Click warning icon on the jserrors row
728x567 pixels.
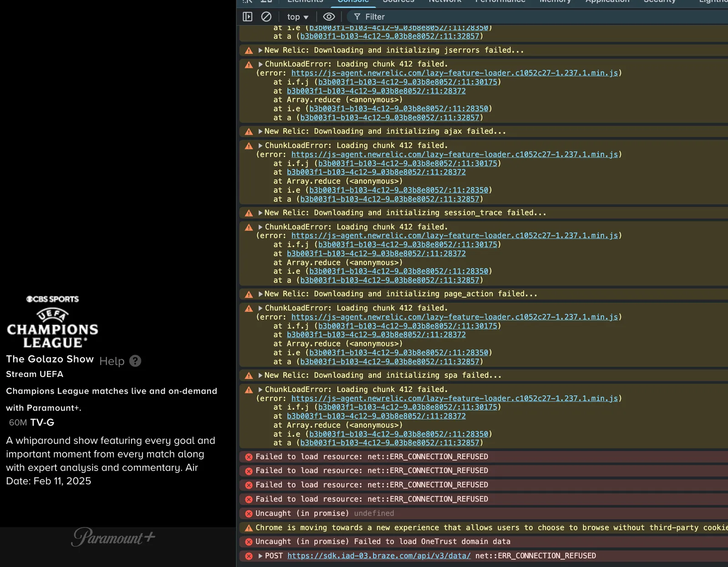point(249,50)
